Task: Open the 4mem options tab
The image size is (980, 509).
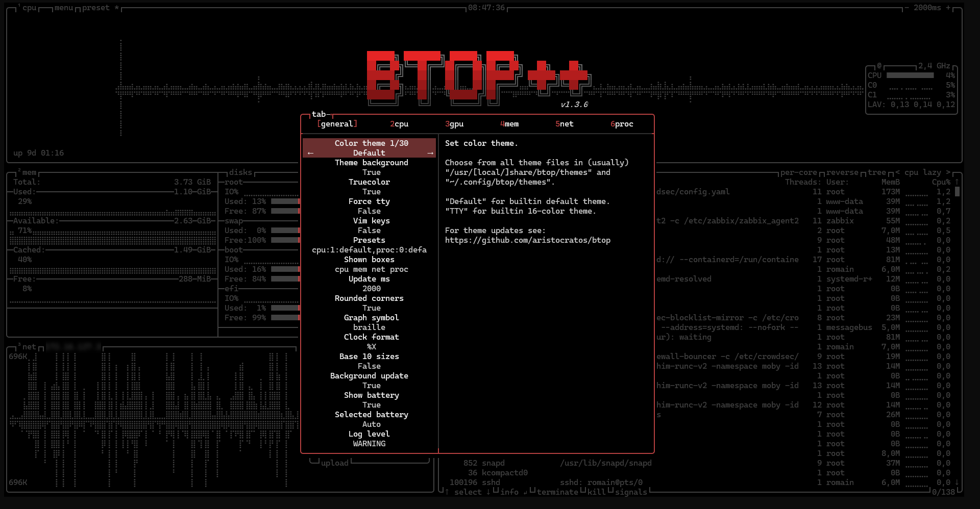Action: coord(509,124)
